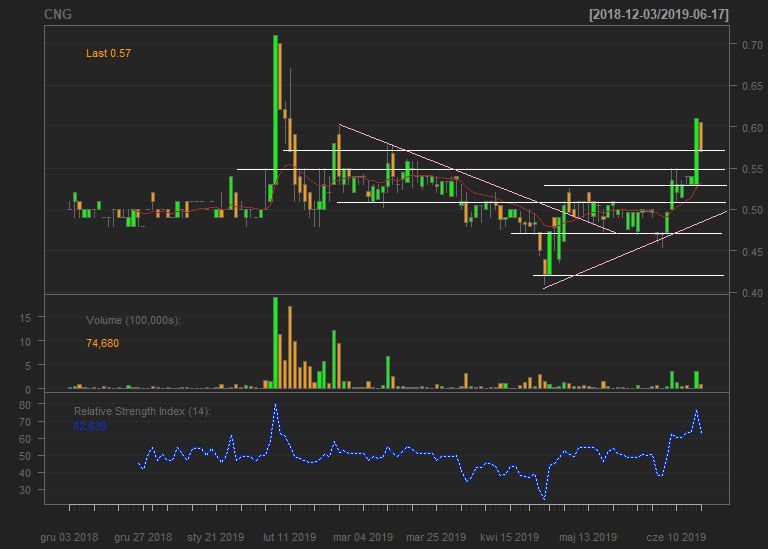This screenshot has height=549, width=768.
Task: Click the 'Volume (100,000s):' label
Action: click(x=133, y=320)
